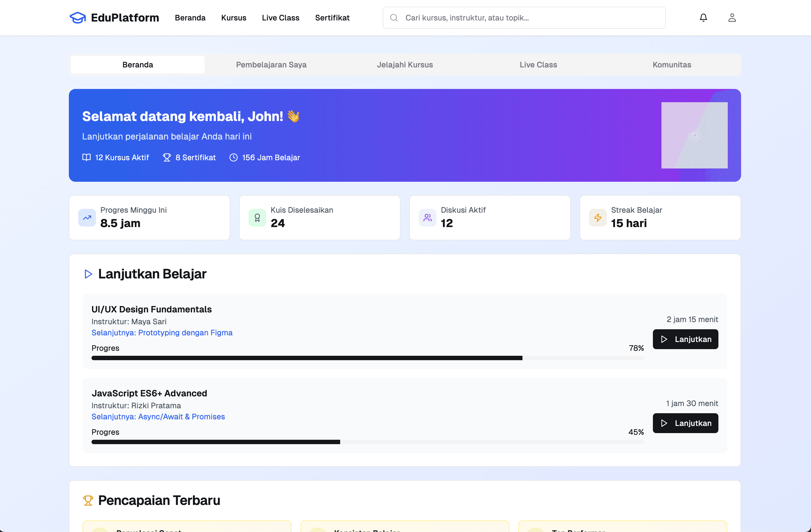811x532 pixels.
Task: Click the search magnifier icon
Action: coord(394,18)
